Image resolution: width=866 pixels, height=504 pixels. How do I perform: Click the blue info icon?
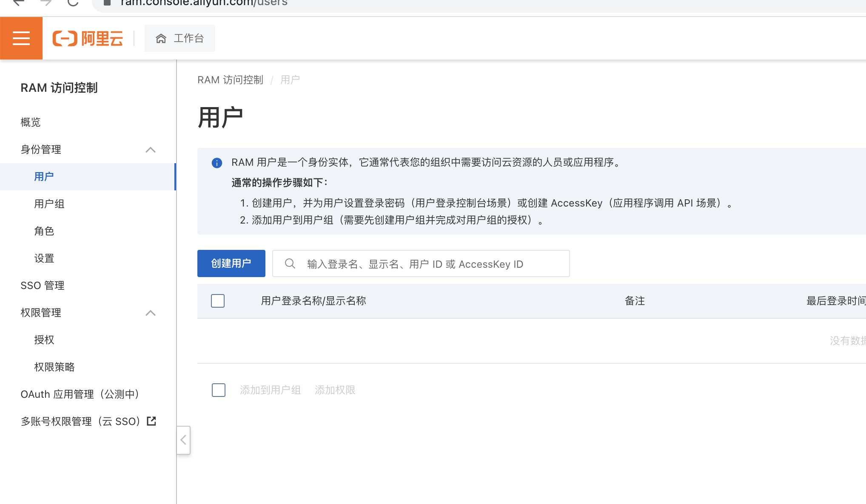216,163
